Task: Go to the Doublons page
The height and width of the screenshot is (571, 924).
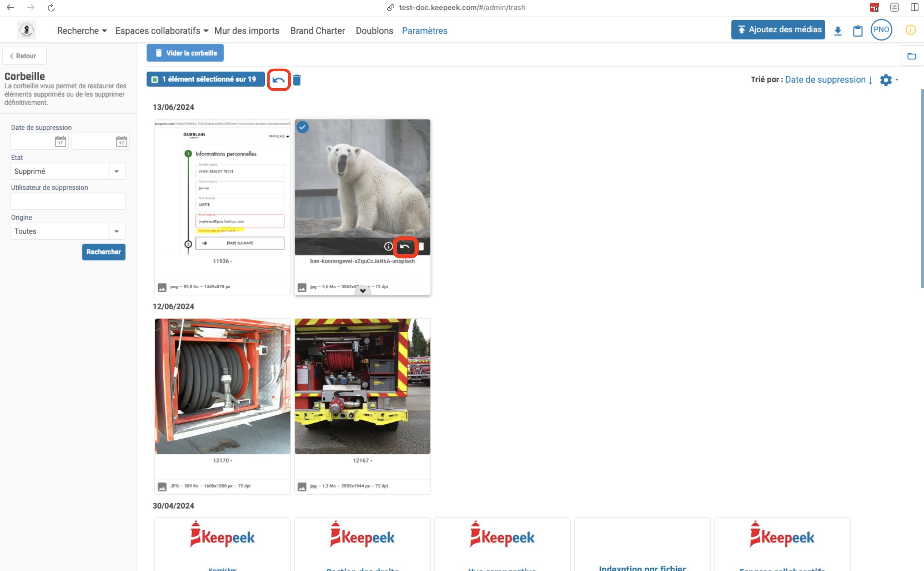Action: click(374, 31)
